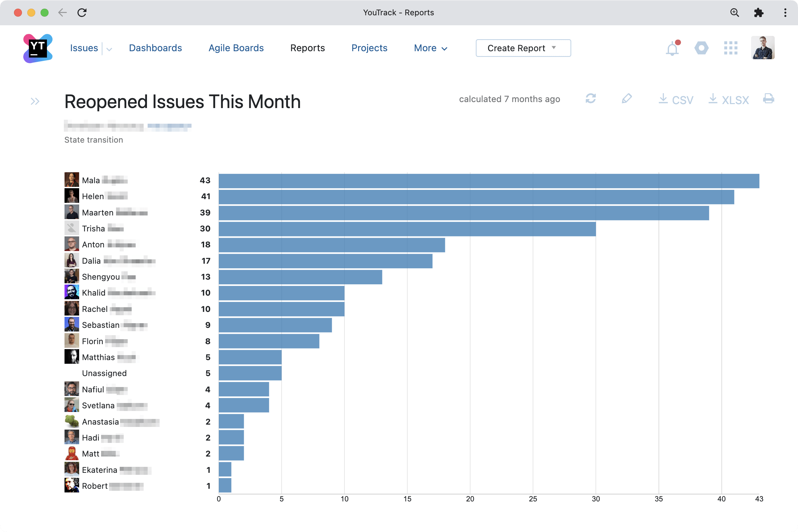Click Mala's bar in the chart
The image size is (798, 532).
[488, 181]
